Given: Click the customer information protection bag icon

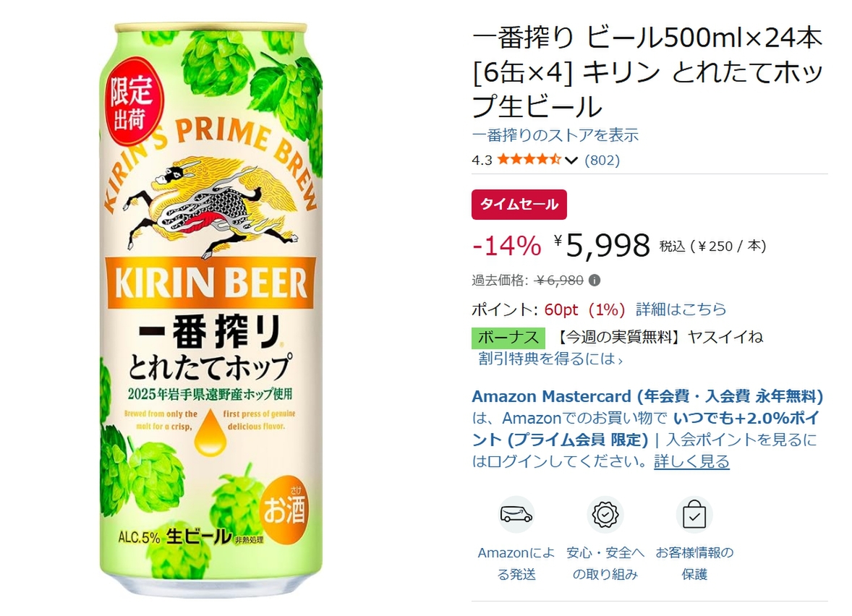Looking at the screenshot, I should 694,514.
